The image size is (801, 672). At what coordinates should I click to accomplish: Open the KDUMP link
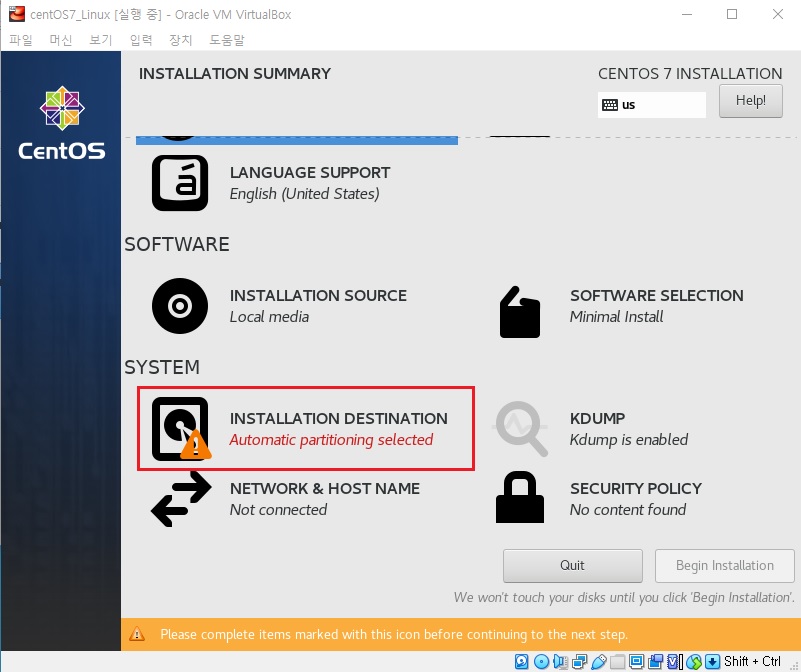tap(597, 419)
